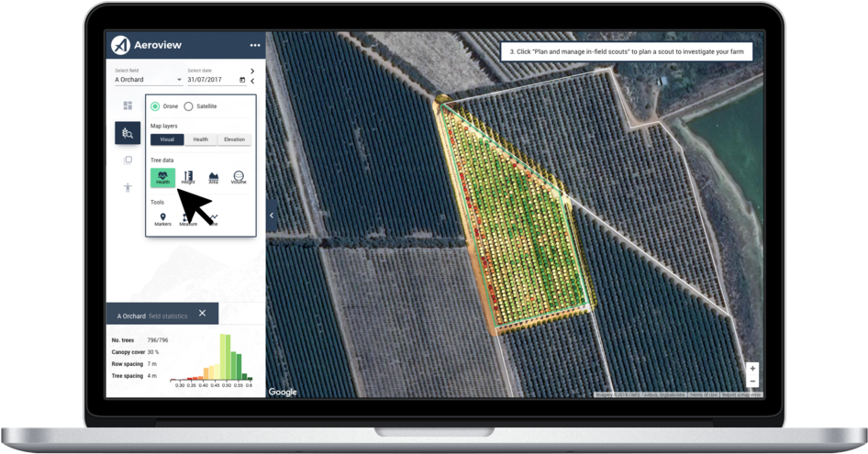
Task: Open the Google logo link on map
Action: (283, 392)
